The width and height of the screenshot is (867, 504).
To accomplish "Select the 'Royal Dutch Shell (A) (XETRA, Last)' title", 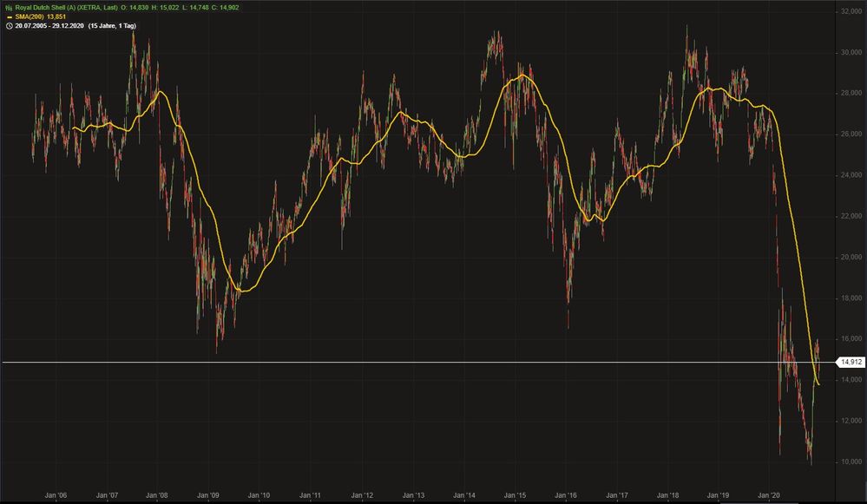I will (x=66, y=8).
